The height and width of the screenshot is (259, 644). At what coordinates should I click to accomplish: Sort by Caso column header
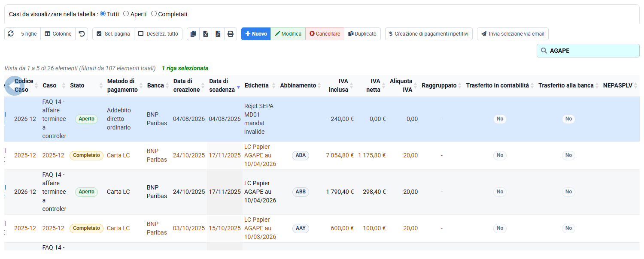[54, 85]
